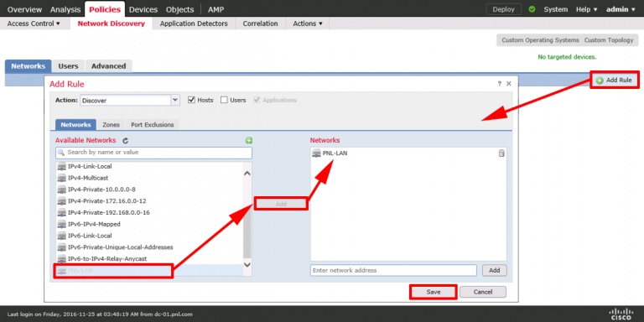Image resolution: width=644 pixels, height=322 pixels.
Task: Click the Deploy button
Action: click(x=503, y=9)
